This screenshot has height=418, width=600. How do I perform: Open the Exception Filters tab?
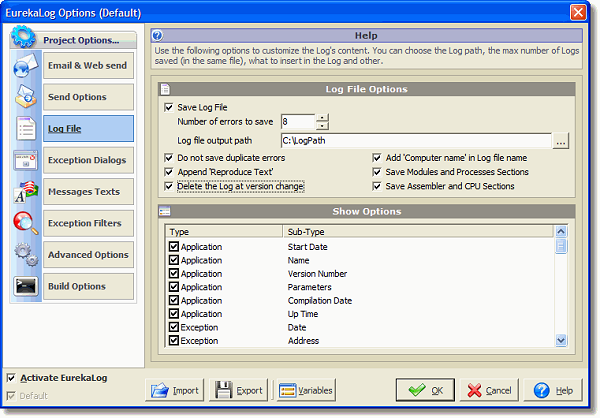click(x=88, y=223)
